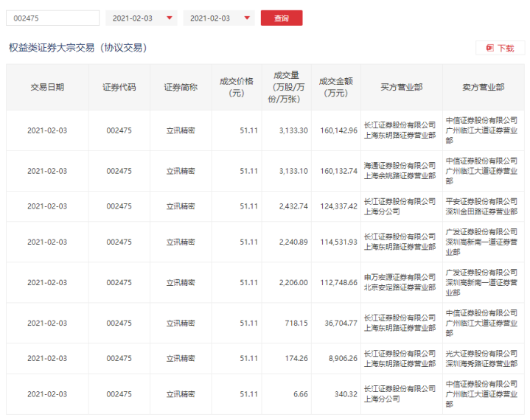Image resolution: width=530 pixels, height=420 pixels.
Task: Click the 交易日期 column header
Action: 47,87
